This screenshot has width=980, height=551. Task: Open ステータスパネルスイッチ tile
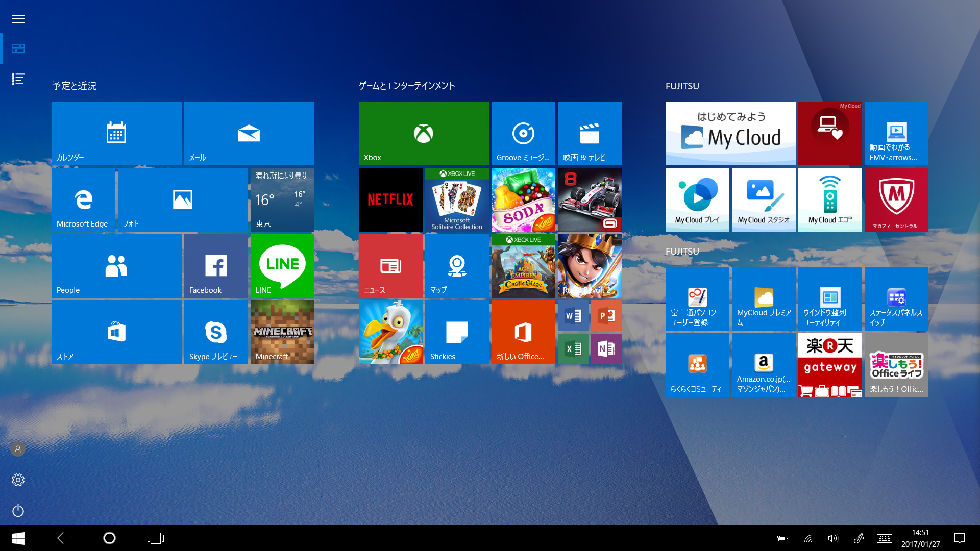click(896, 298)
